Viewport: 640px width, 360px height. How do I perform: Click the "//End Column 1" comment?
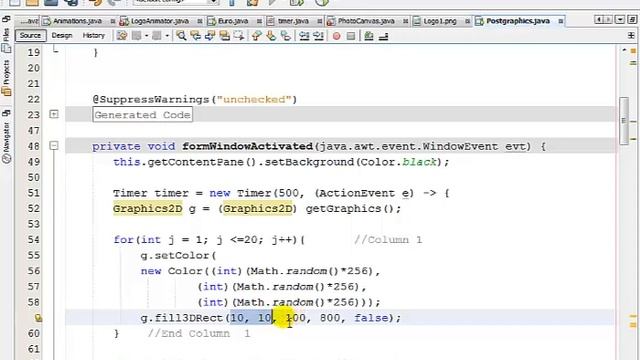tap(199, 333)
